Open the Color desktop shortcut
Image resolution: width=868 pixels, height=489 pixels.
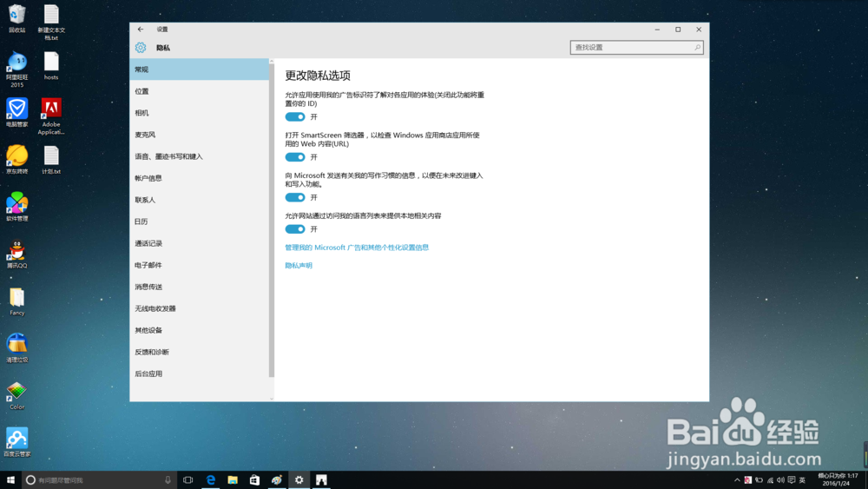pyautogui.click(x=17, y=395)
